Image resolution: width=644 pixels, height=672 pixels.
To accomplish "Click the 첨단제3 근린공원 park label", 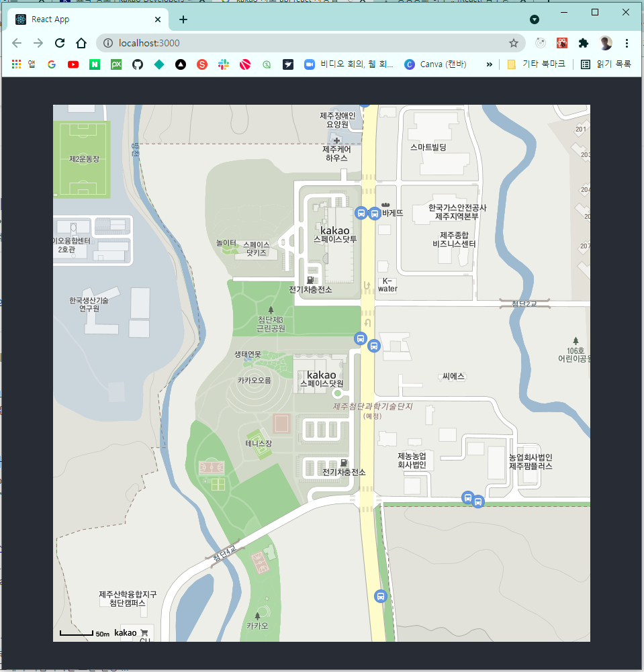I will point(271,324).
